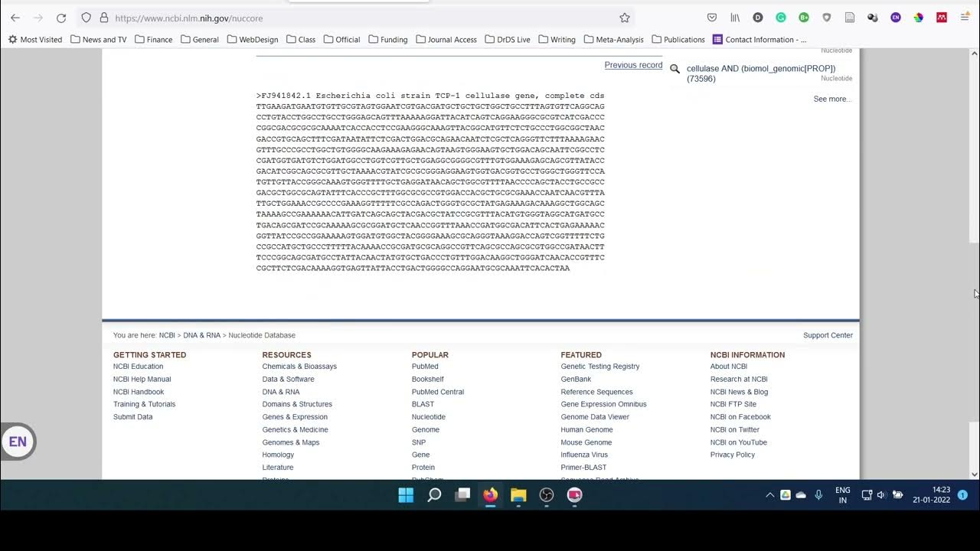
Task: Open the Save to Pocket icon
Action: point(712,18)
